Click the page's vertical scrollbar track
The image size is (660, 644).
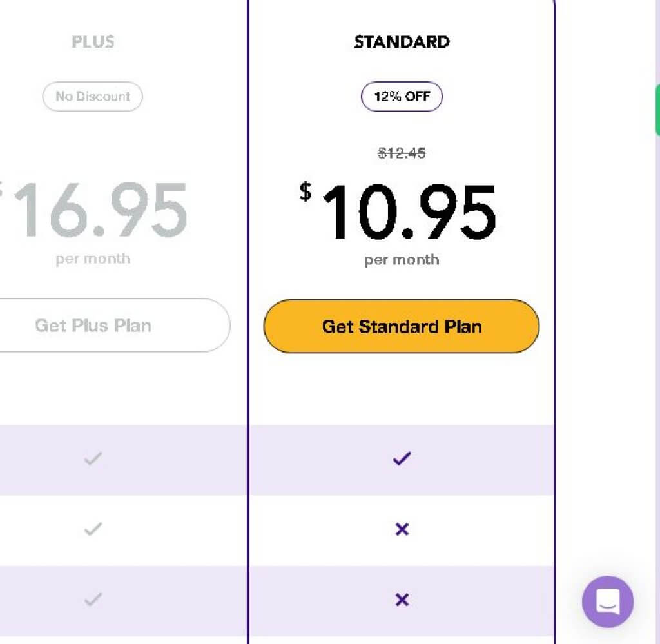[x=657, y=387]
